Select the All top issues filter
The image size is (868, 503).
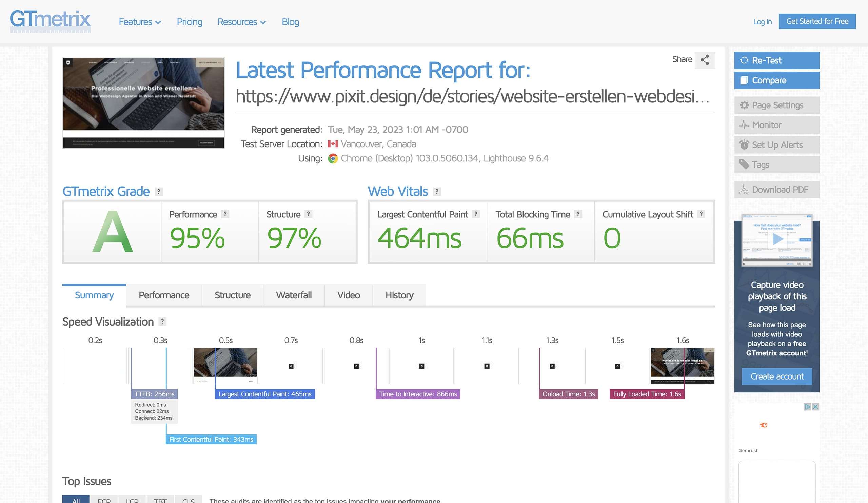click(76, 500)
